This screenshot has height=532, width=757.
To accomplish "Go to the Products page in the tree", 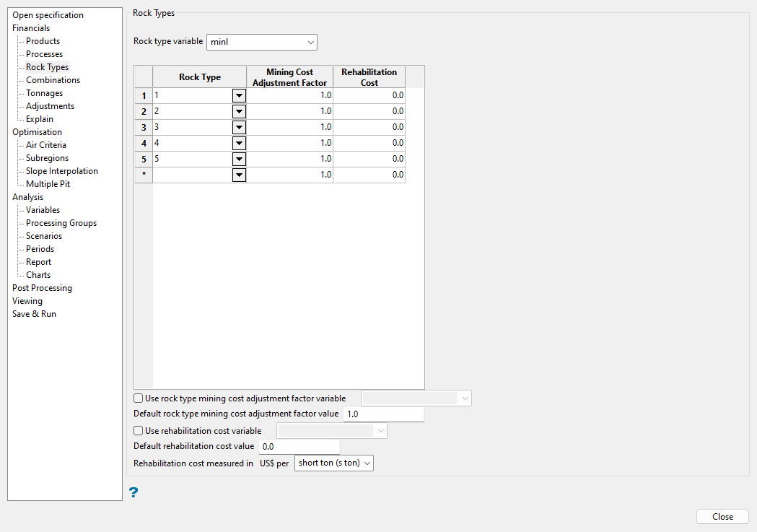I will [43, 41].
